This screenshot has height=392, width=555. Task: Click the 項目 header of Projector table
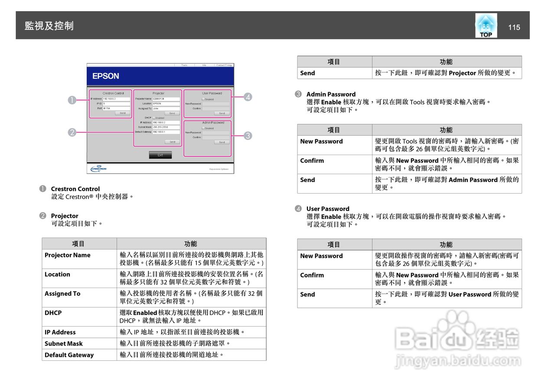click(78, 244)
